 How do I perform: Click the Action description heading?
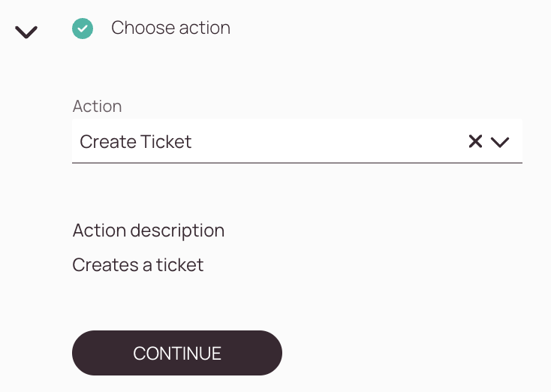click(149, 231)
